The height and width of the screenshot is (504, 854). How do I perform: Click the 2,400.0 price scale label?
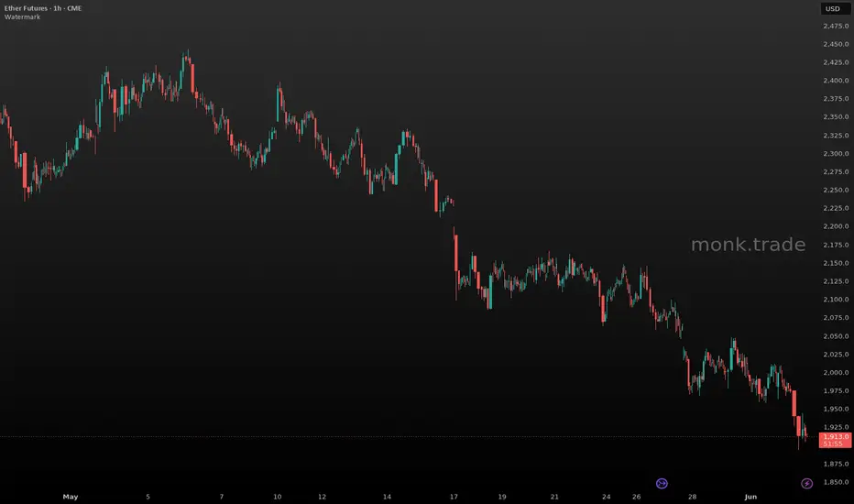836,81
